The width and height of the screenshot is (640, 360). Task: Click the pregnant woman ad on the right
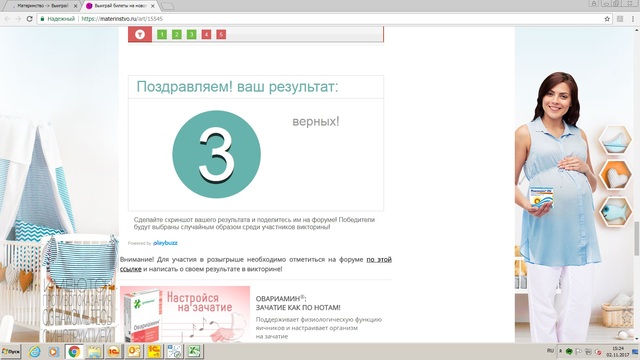click(557, 208)
